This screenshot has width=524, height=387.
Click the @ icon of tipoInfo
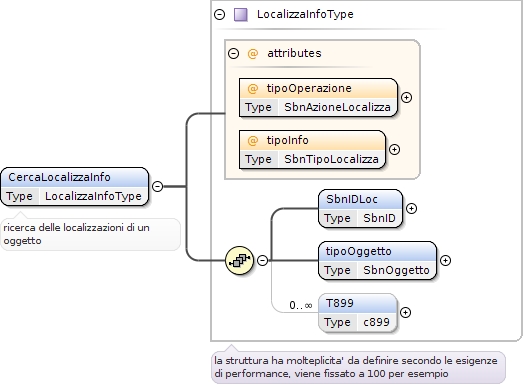click(x=253, y=140)
